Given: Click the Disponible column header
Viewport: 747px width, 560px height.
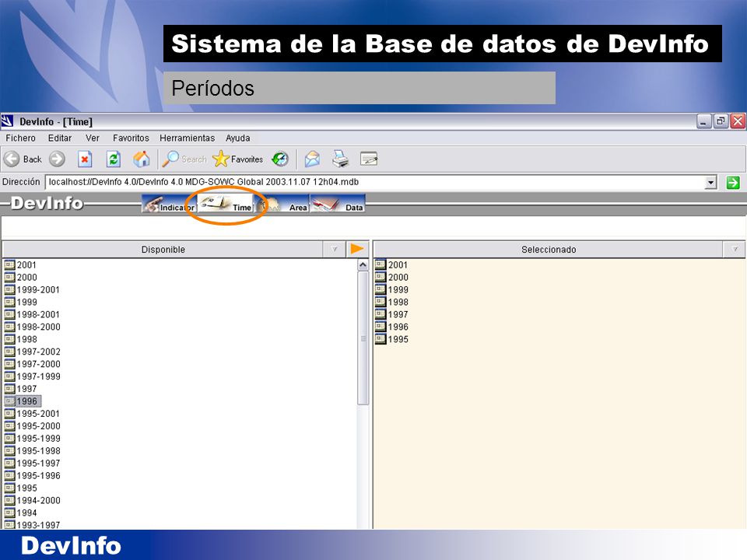Looking at the screenshot, I should pyautogui.click(x=163, y=250).
